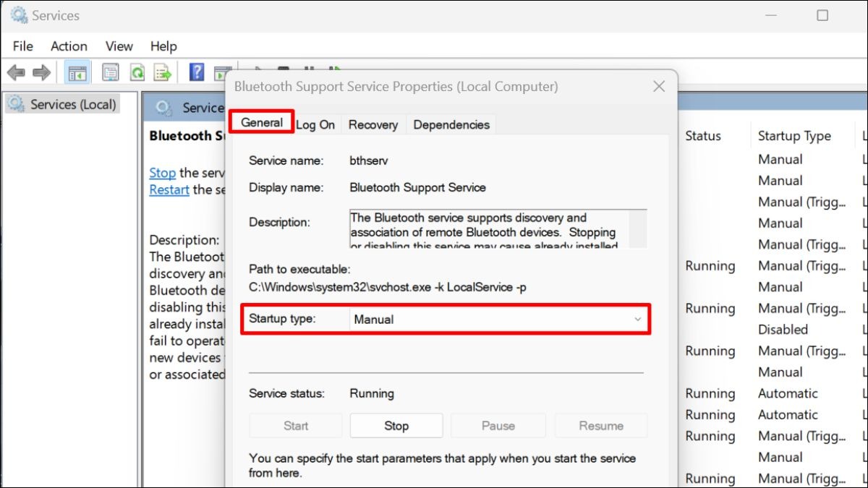The height and width of the screenshot is (488, 868).
Task: Click the Stop link in the Services panel
Action: click(163, 173)
